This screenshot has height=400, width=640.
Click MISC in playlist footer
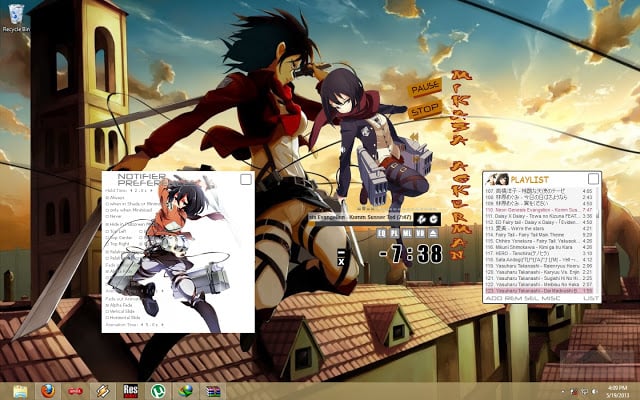pos(550,298)
